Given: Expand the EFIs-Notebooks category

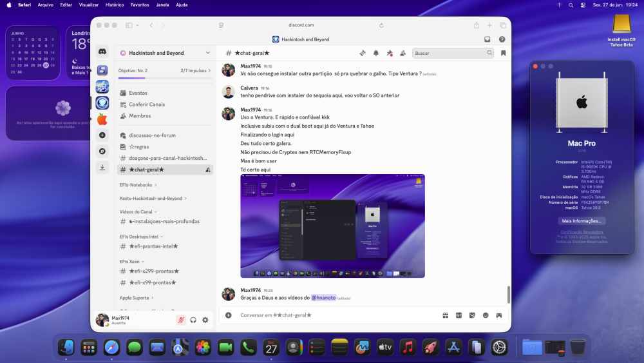Looking at the screenshot, I should tap(138, 185).
